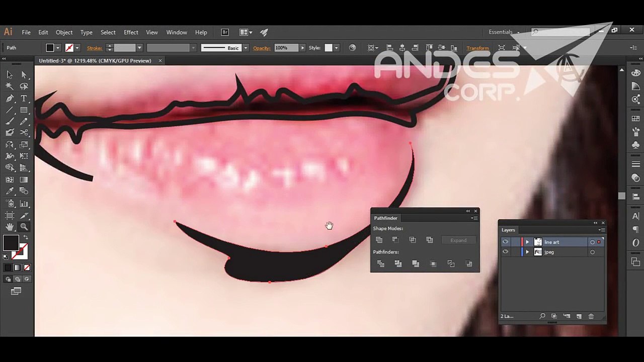Viewport: 644px width, 362px height.
Task: Select the Column Graph tool
Action: click(x=24, y=204)
